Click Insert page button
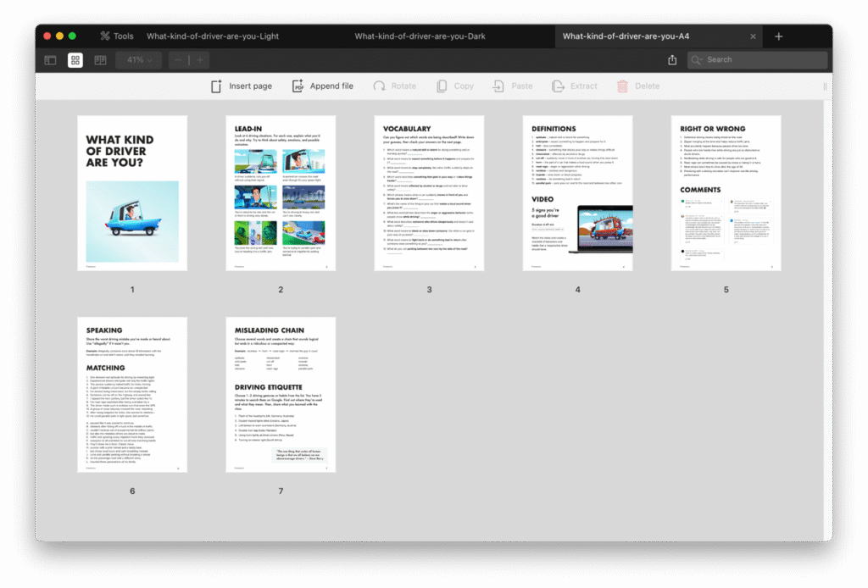 (x=240, y=86)
